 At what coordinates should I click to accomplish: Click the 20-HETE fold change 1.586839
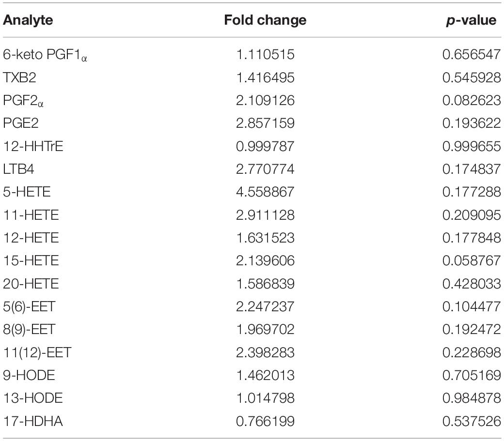(265, 283)
